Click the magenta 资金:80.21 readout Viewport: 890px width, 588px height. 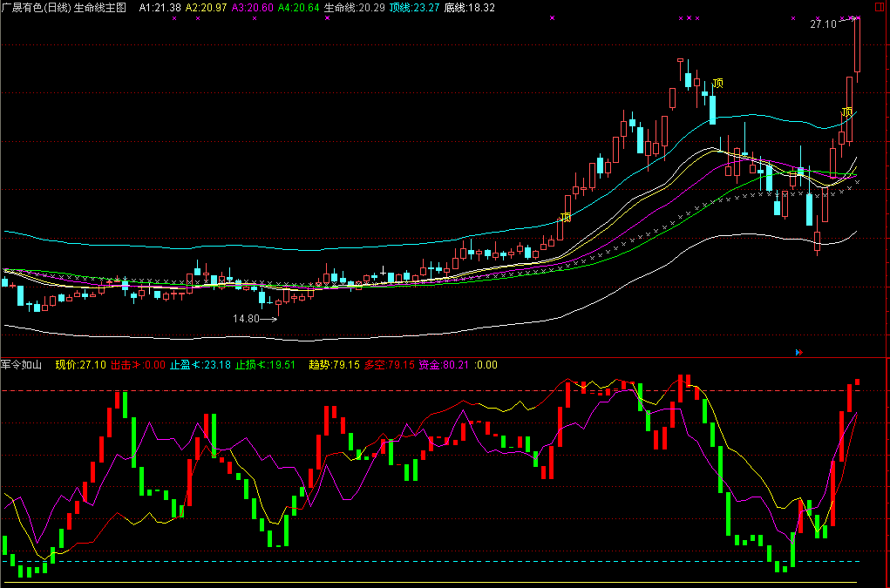click(444, 365)
